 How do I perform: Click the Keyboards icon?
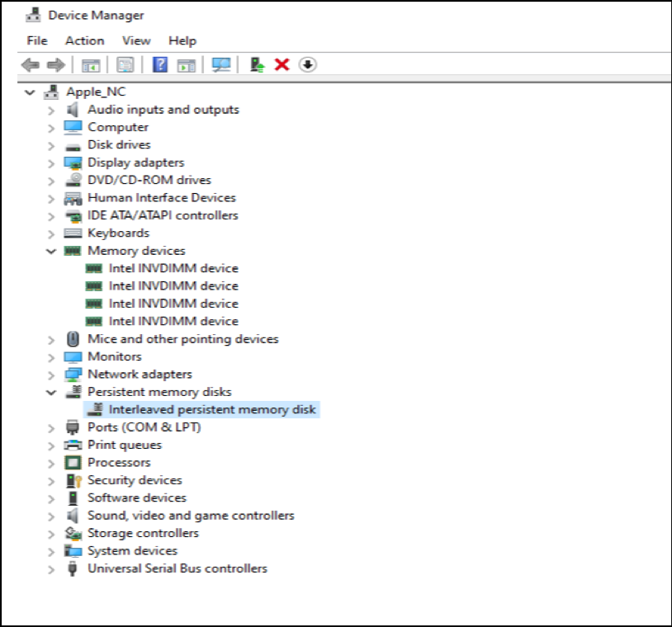pyautogui.click(x=73, y=233)
